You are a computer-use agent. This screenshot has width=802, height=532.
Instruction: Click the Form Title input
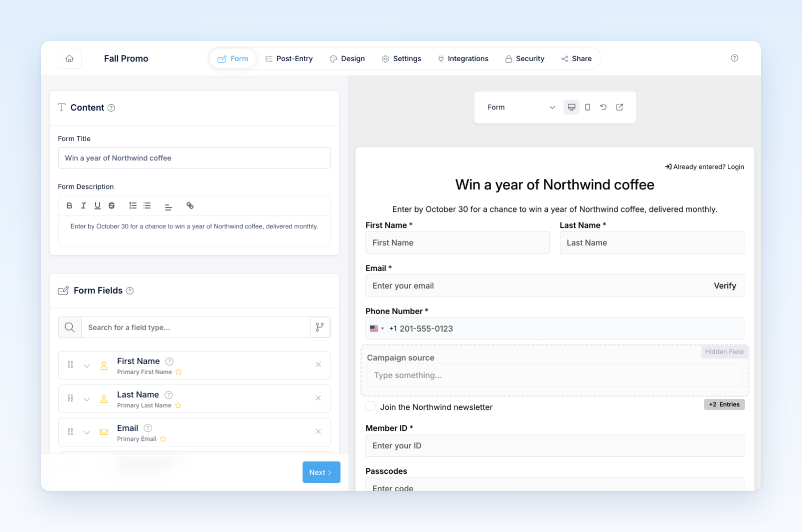[194, 158]
